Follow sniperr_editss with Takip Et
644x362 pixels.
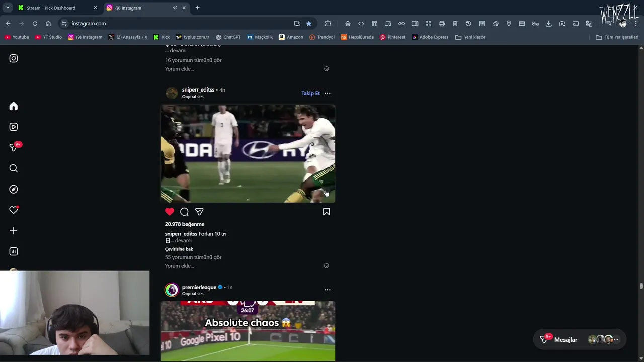click(310, 93)
